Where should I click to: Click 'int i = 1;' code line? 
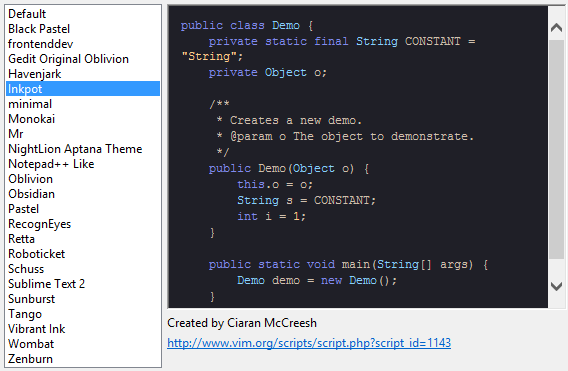coord(271,216)
